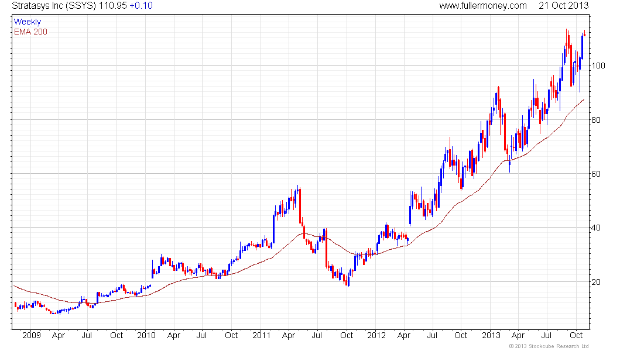The height and width of the screenshot is (351, 644).
Task: Click the Jul label following 2013
Action: coord(546,335)
